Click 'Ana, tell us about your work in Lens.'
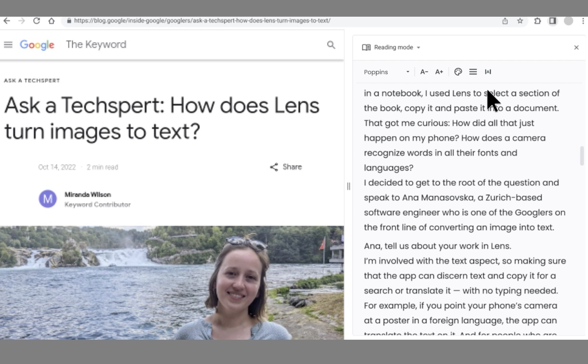Screen dimensions: 588x364 coord(437,246)
